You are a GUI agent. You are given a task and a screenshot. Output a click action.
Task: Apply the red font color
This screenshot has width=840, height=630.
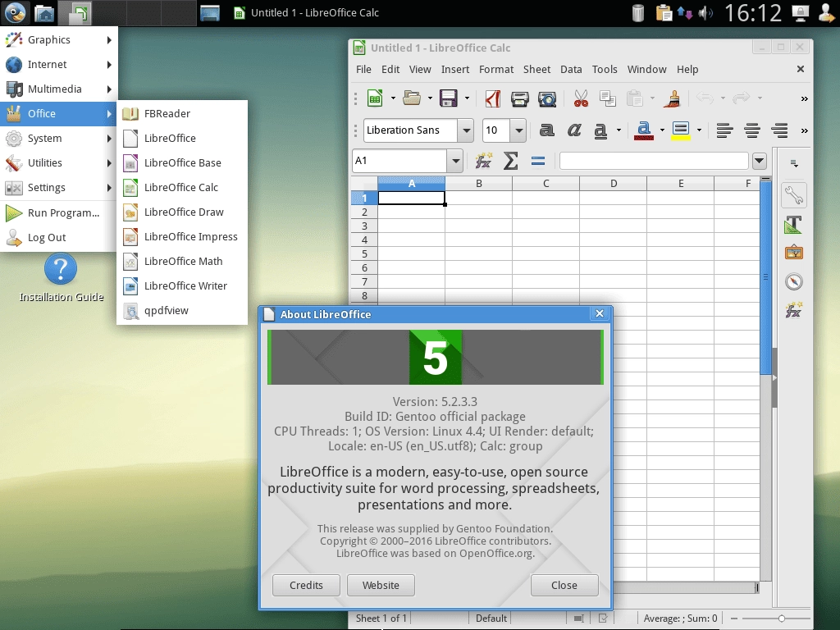[643, 130]
